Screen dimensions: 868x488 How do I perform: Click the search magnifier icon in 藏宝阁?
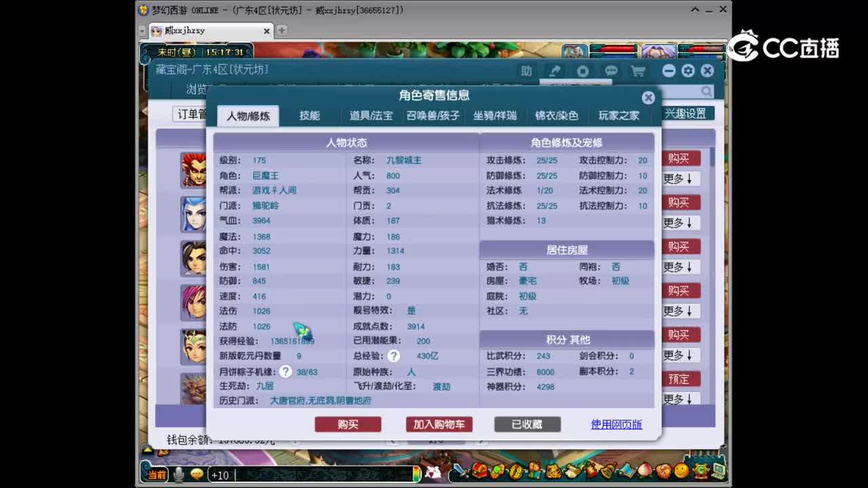point(707,91)
